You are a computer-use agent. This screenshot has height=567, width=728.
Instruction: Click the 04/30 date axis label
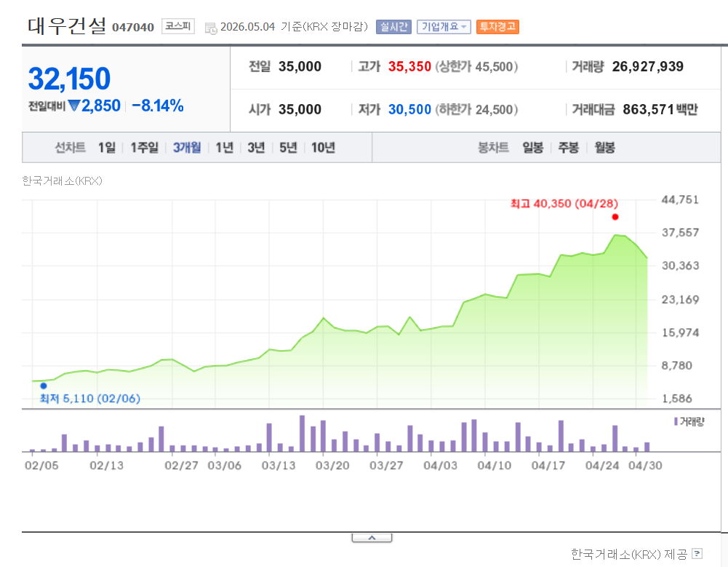(x=645, y=465)
